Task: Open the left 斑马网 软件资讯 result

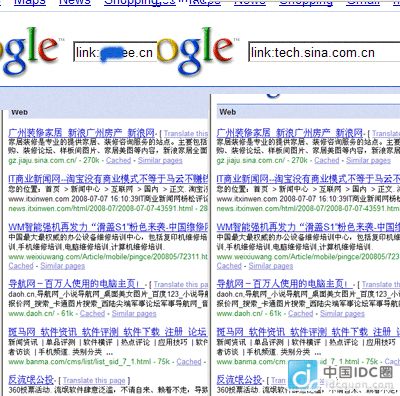Action: 107,332
